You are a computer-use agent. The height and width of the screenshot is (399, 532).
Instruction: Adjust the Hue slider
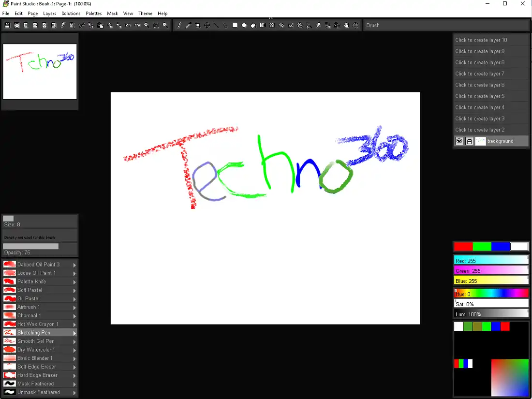tap(491, 294)
